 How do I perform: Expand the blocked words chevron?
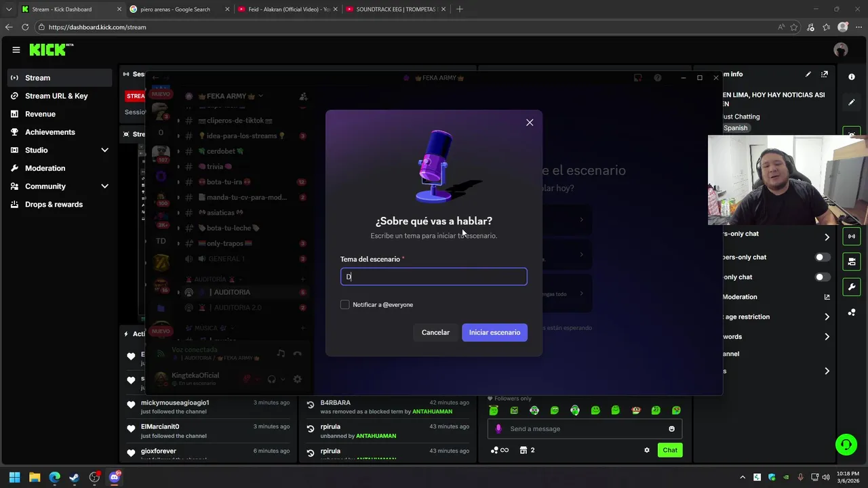[827, 337]
